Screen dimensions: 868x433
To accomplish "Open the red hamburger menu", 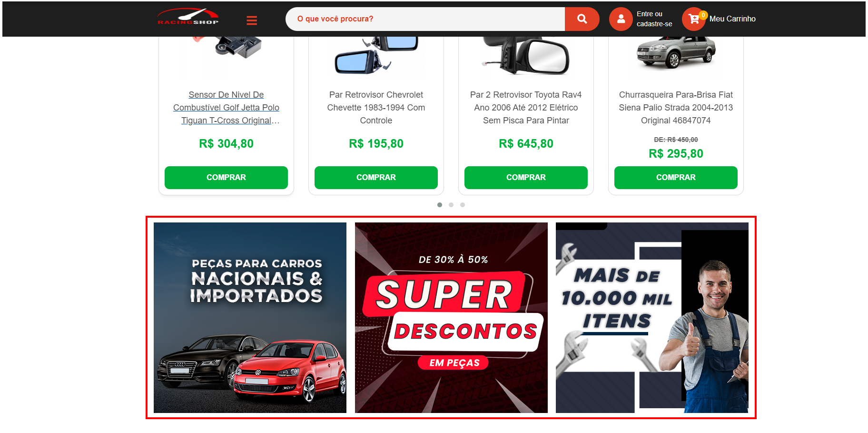I will click(252, 20).
